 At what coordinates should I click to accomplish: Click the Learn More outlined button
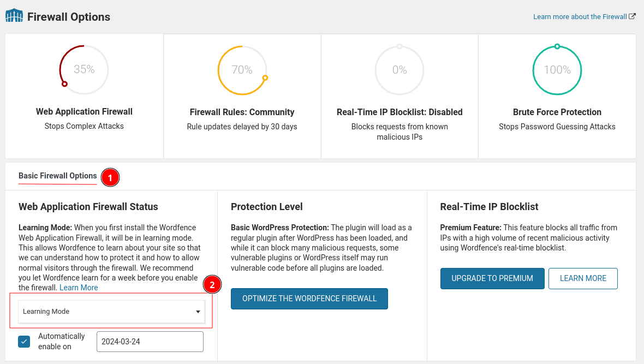582,278
